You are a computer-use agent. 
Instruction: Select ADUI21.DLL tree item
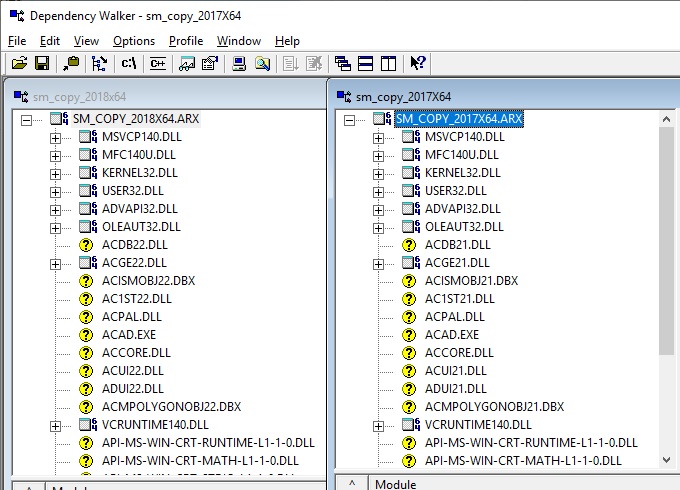[456, 389]
